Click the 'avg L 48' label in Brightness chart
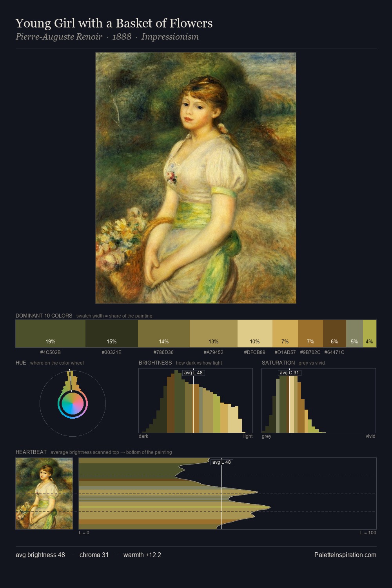This screenshot has width=392, height=588. (x=193, y=373)
